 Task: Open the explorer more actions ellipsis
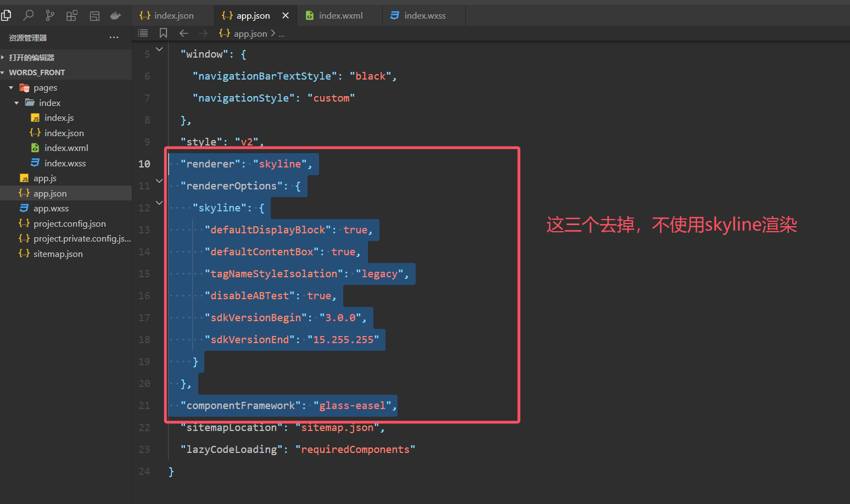pyautogui.click(x=114, y=37)
